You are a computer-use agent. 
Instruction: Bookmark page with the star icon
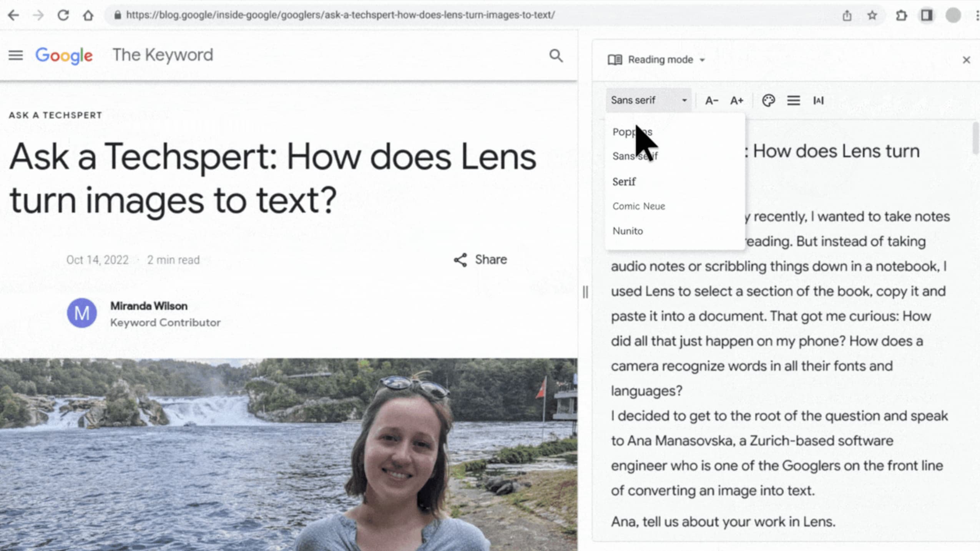tap(872, 15)
